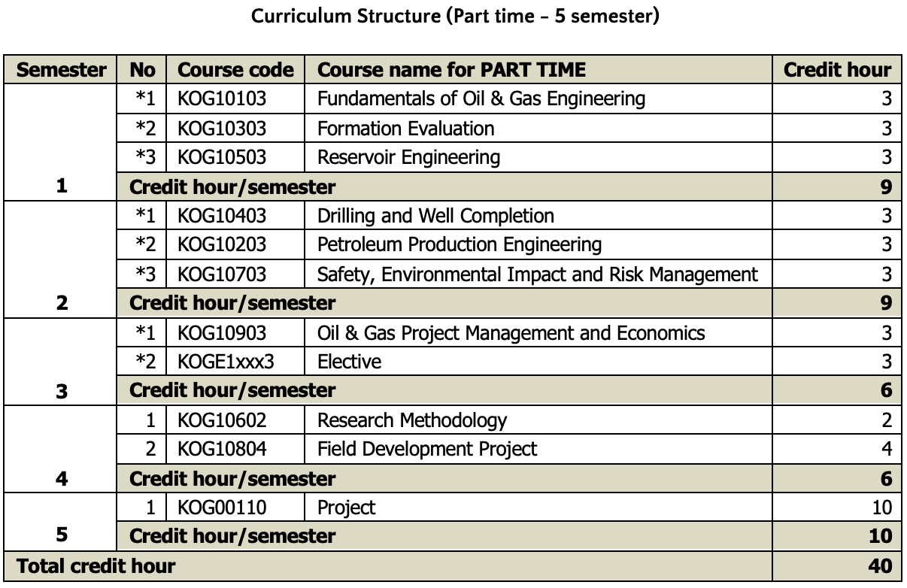
Task: Click Safety, Environmental Impact and Risk Management
Action: (x=538, y=274)
